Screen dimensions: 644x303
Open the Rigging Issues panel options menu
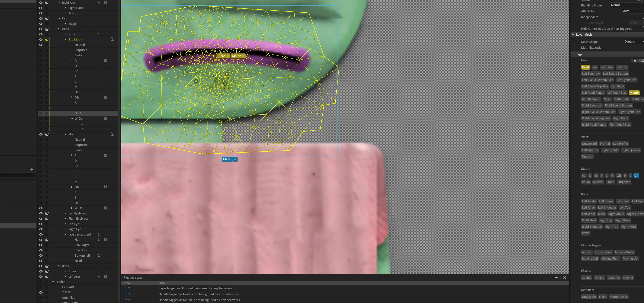tap(557, 277)
